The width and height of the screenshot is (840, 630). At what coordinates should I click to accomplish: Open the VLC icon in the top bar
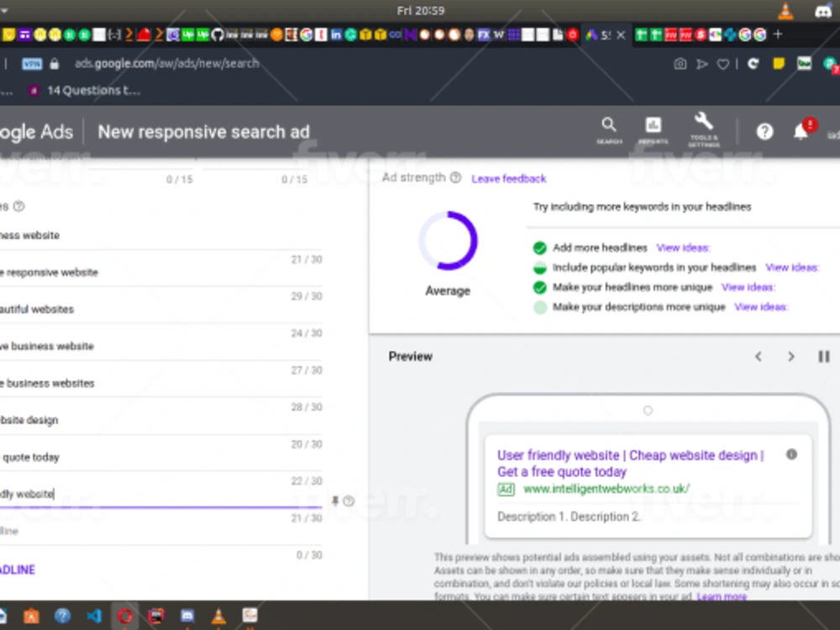(785, 10)
